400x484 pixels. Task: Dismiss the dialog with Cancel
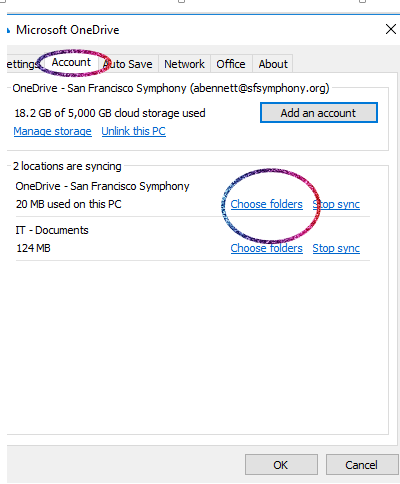pyautogui.click(x=362, y=465)
